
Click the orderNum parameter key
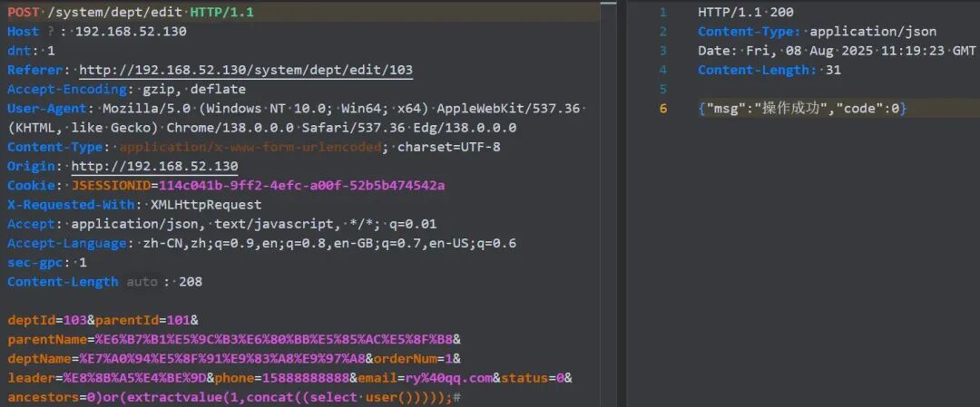coord(405,359)
